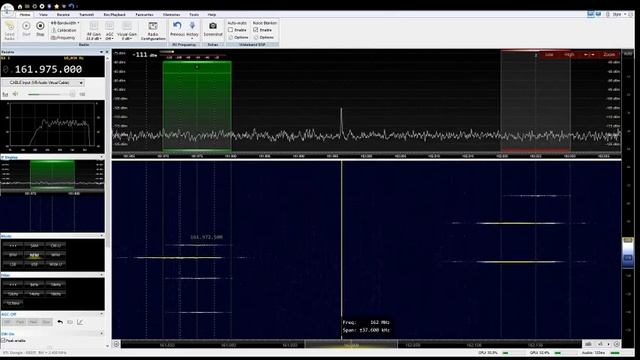This screenshot has height=360, width=640.
Task: Switch to the View tab
Action: tap(43, 15)
